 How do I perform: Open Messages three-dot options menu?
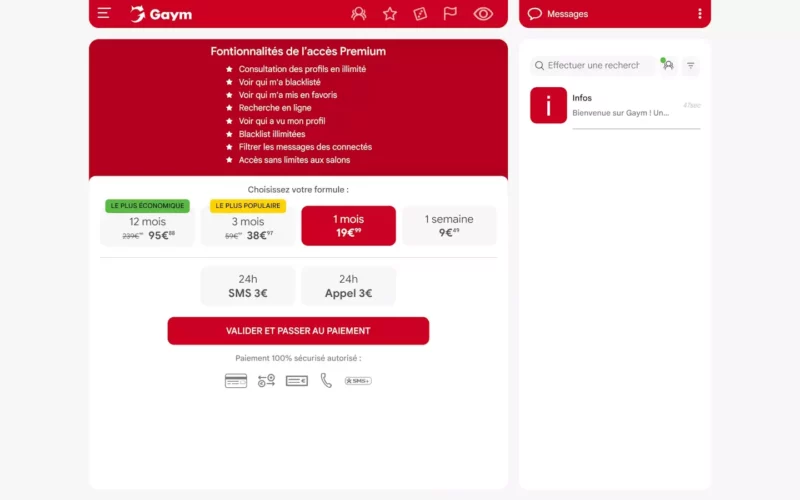tap(699, 14)
